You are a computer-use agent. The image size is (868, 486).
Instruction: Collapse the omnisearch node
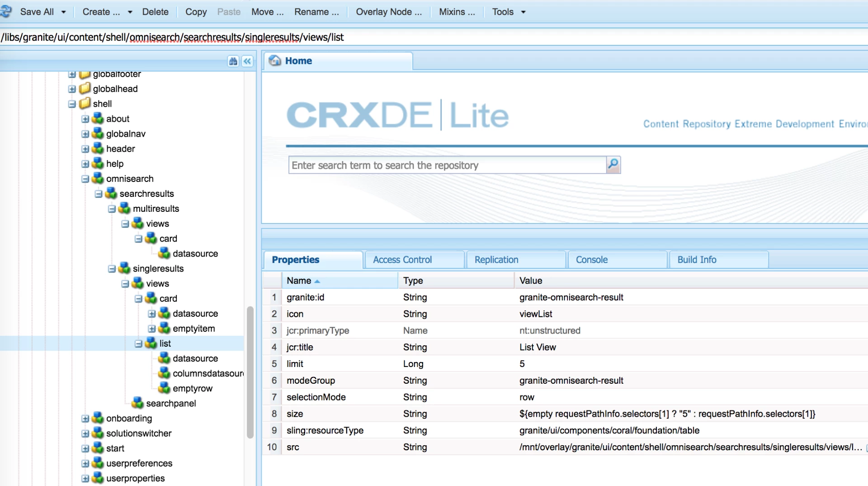[85, 179]
